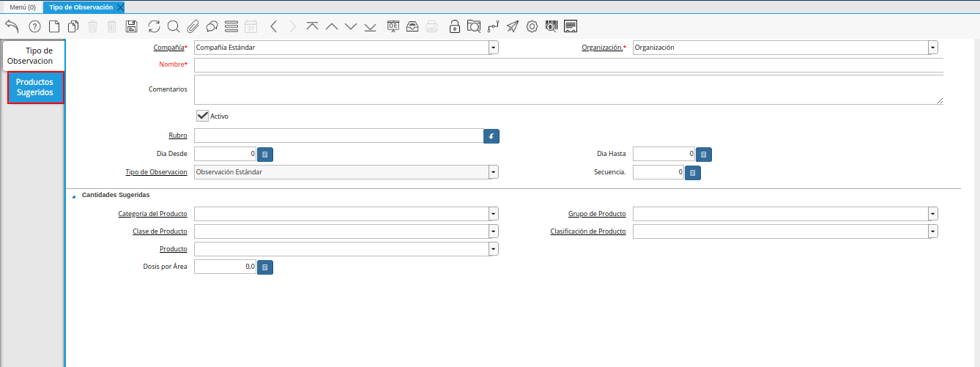Open Categoría del Producto dropdown arrow

coord(493,214)
